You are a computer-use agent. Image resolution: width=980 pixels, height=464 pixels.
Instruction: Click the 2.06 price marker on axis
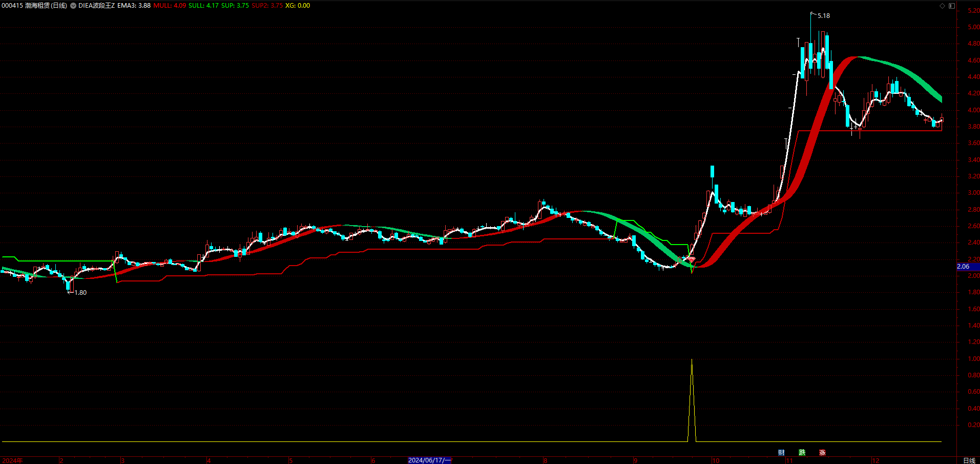click(x=968, y=267)
